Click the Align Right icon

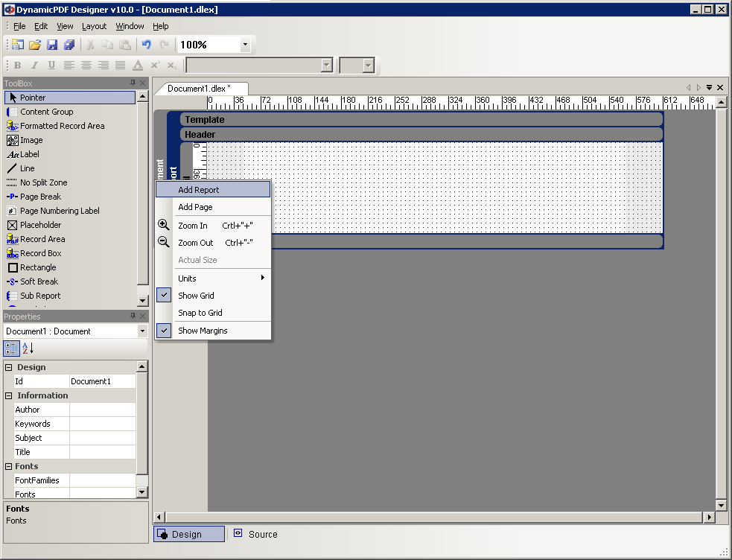[104, 66]
